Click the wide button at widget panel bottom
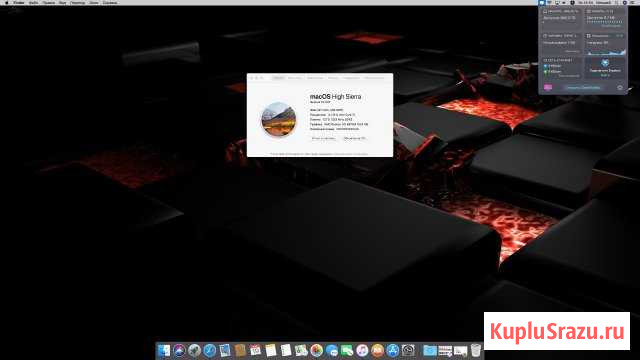The image size is (640, 360). [583, 87]
